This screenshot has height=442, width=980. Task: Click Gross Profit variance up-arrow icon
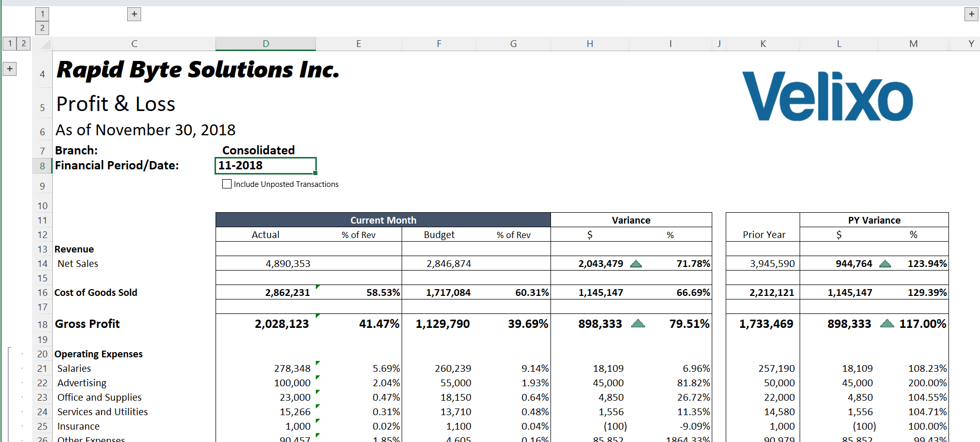click(x=638, y=324)
